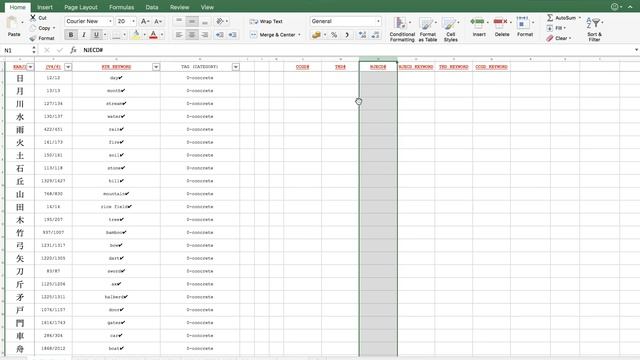Viewport: 640px width, 360px height.
Task: Apply accounting currency format
Action: pos(316,35)
